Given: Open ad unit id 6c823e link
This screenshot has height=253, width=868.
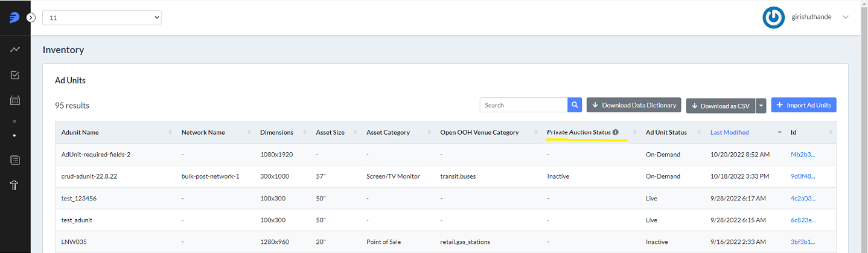Looking at the screenshot, I should click(803, 220).
